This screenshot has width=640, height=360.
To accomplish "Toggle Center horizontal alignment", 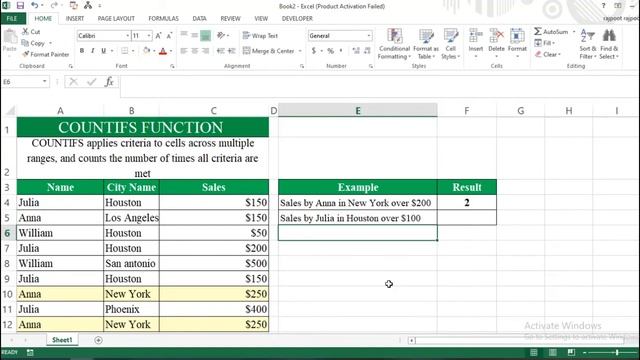I will (195, 51).
